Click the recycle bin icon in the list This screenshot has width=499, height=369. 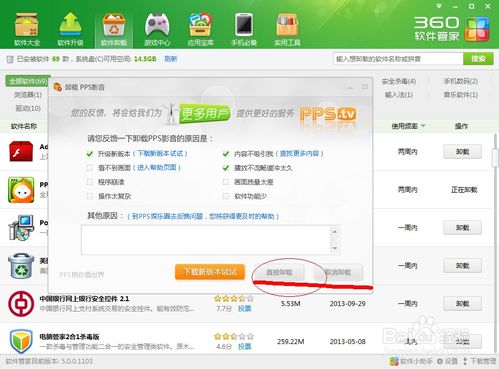tap(21, 266)
